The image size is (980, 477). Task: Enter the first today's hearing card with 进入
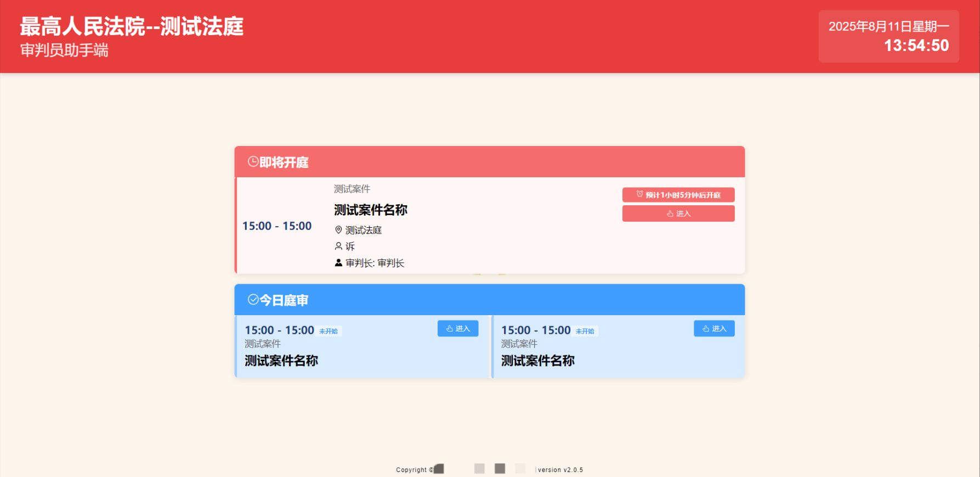click(458, 328)
